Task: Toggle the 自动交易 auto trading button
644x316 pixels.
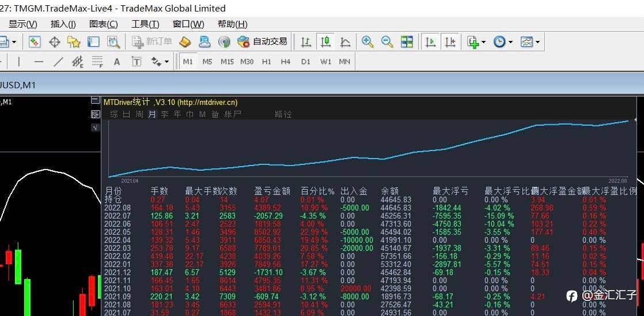Action: [x=263, y=42]
